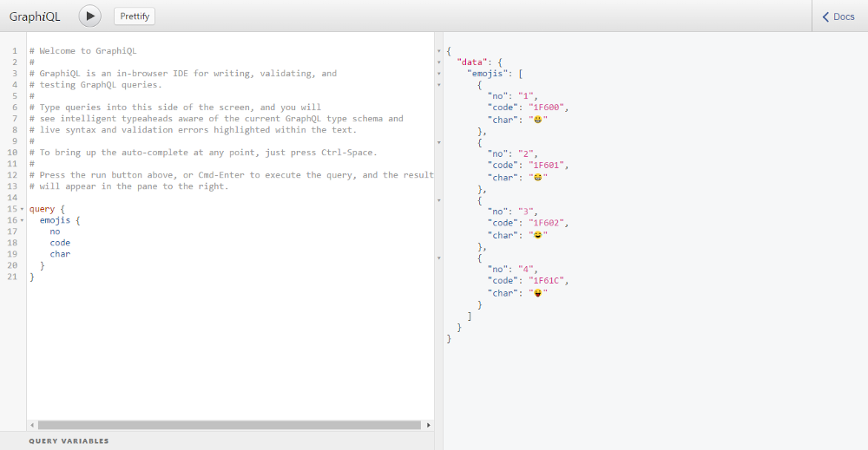Image resolution: width=868 pixels, height=450 pixels.
Task: Fold the emoji object numbered 3
Action: [x=439, y=200]
